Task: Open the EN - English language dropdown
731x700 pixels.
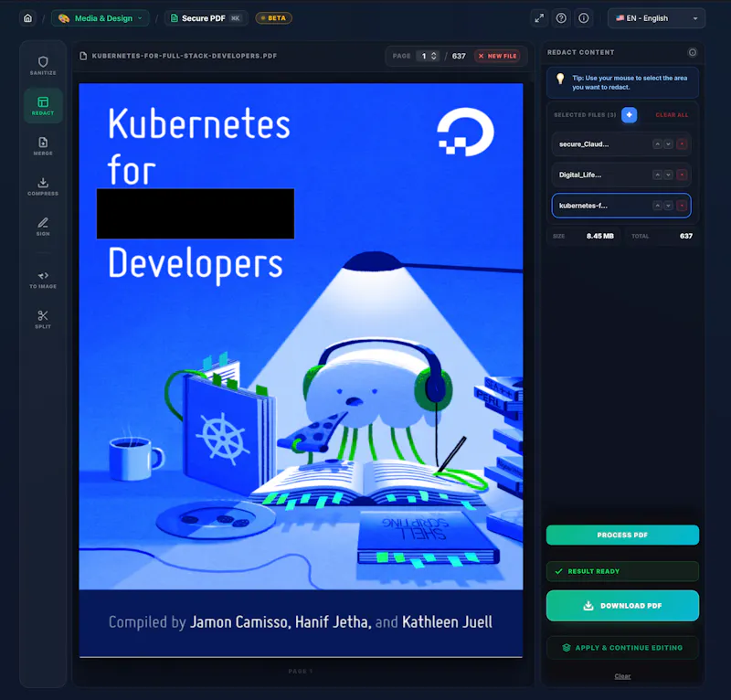Action: tap(656, 18)
